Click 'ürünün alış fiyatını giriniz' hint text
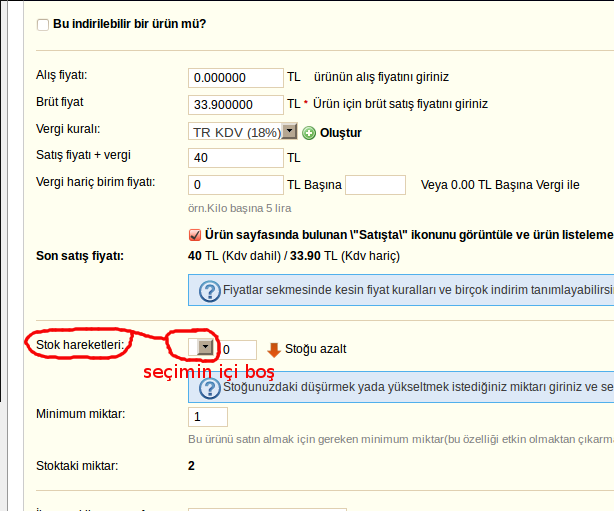This screenshot has height=511, width=614. pyautogui.click(x=381, y=77)
